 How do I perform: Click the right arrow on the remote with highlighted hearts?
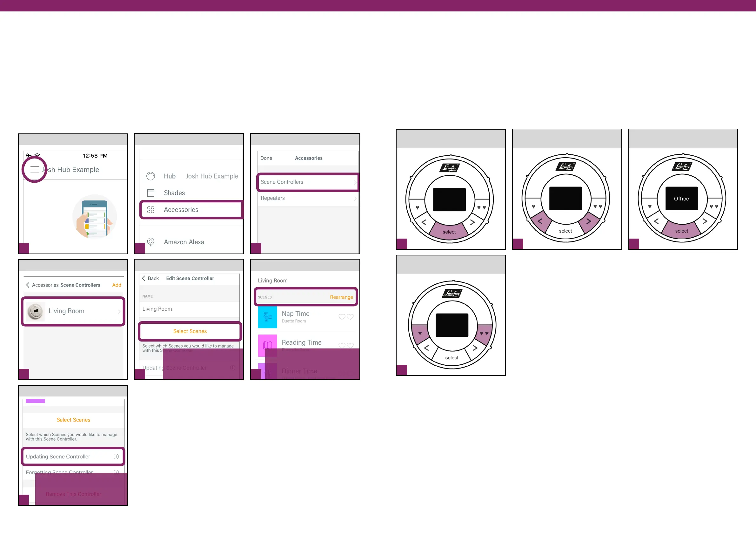[475, 348]
